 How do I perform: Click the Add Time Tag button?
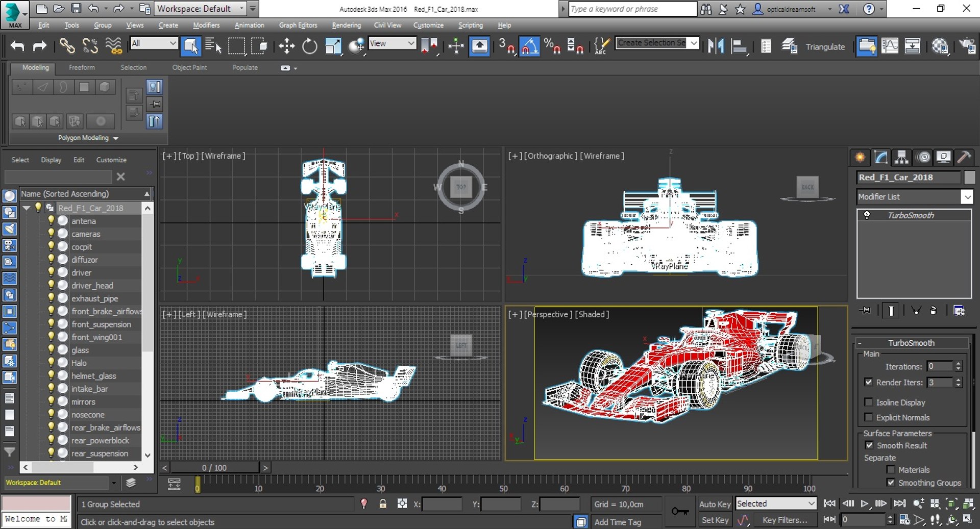pyautogui.click(x=617, y=522)
